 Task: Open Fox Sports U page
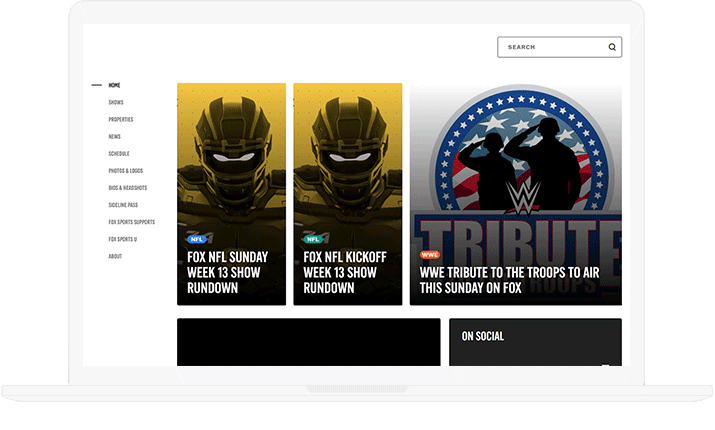click(x=123, y=239)
